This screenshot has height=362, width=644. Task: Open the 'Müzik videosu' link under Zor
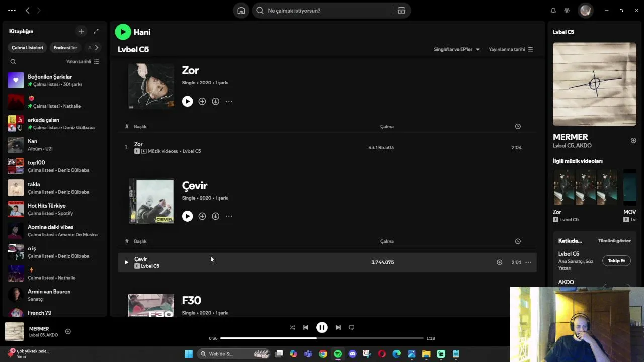[x=163, y=151]
